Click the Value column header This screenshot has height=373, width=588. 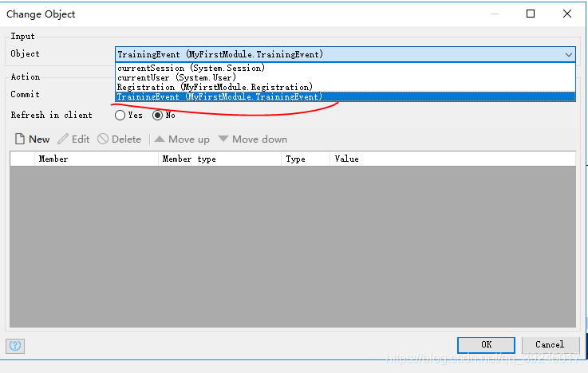[x=346, y=159]
